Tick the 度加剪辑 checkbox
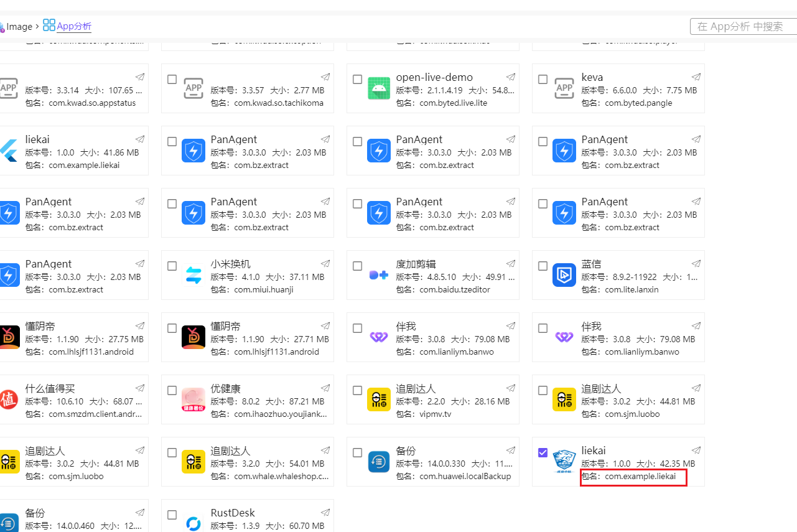797x532 pixels. coord(358,266)
